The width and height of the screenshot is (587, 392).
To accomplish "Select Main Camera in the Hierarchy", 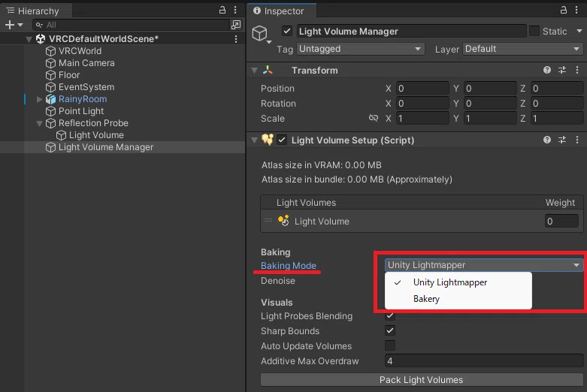I will tap(86, 63).
